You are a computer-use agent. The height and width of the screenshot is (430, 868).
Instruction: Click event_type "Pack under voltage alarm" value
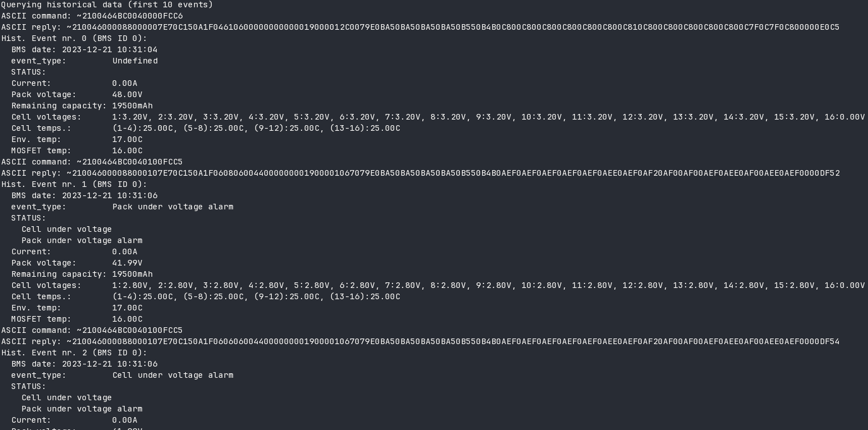pyautogui.click(x=173, y=207)
